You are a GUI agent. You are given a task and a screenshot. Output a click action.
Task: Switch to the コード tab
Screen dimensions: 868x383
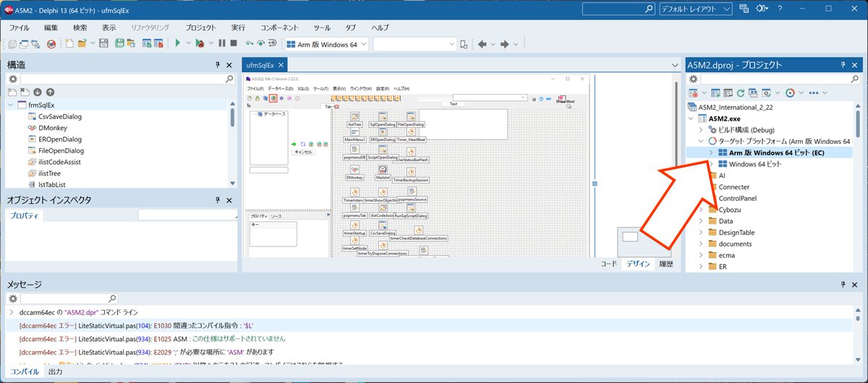pos(610,264)
